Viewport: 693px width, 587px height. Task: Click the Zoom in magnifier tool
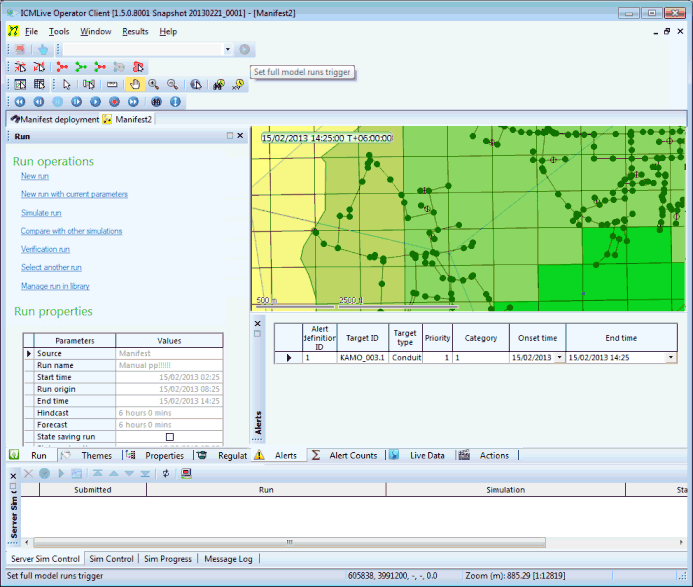[x=154, y=85]
